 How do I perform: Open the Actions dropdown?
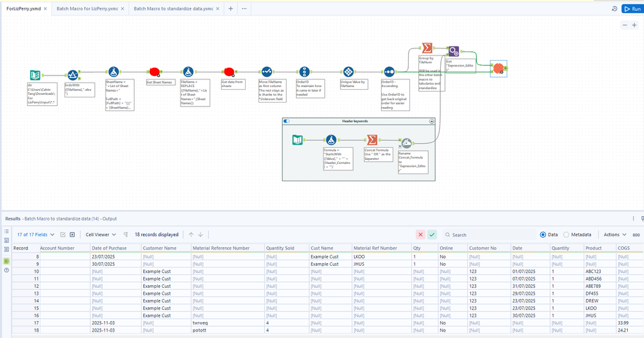point(615,235)
